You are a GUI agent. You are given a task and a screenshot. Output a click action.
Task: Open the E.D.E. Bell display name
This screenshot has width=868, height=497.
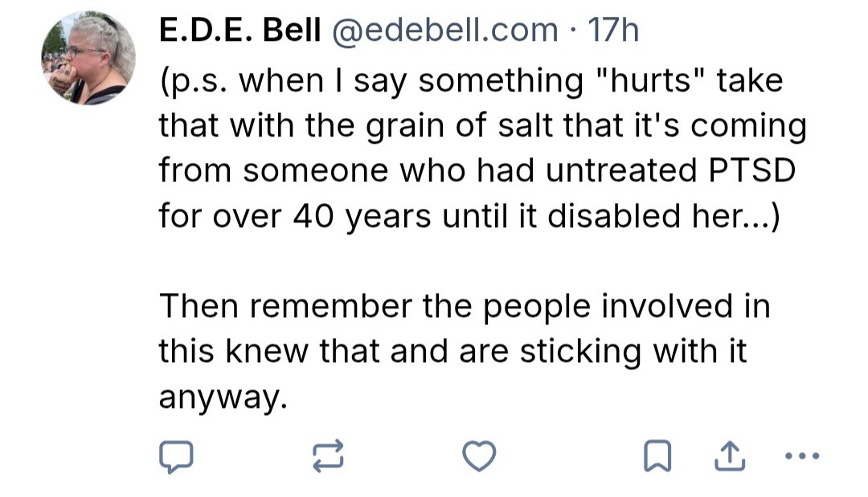point(240,31)
